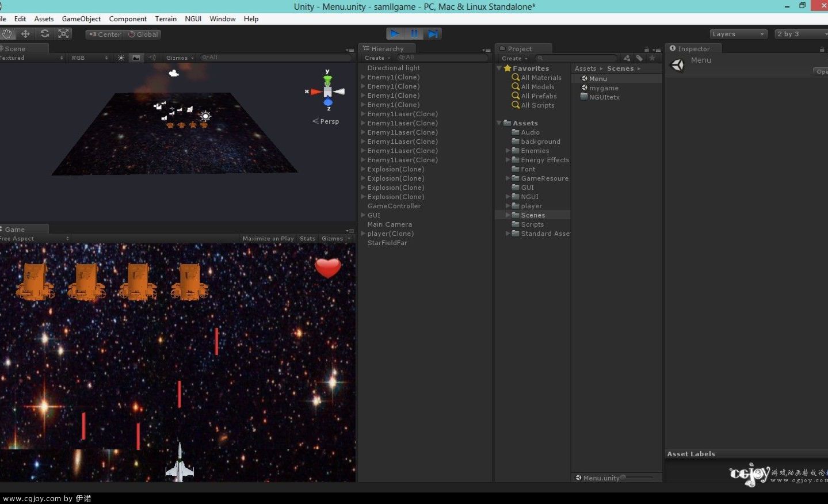This screenshot has height=504, width=828.
Task: Select the Scale tool in the toolbar
Action: click(63, 34)
